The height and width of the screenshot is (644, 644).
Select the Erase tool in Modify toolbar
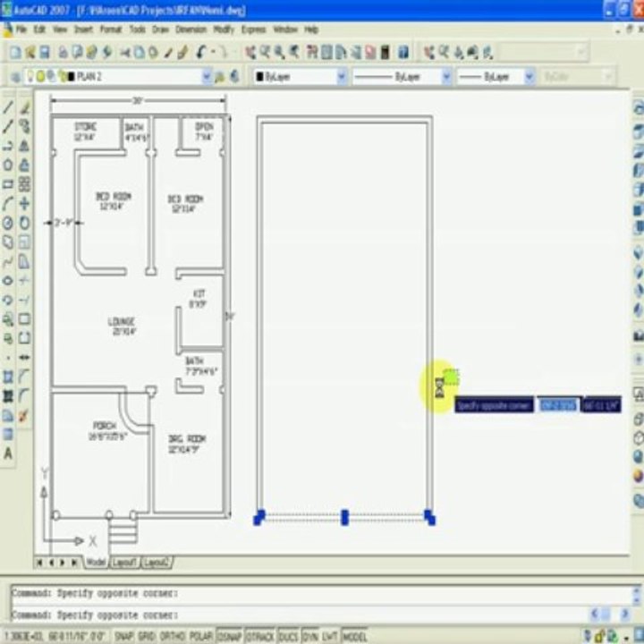pos(24,107)
